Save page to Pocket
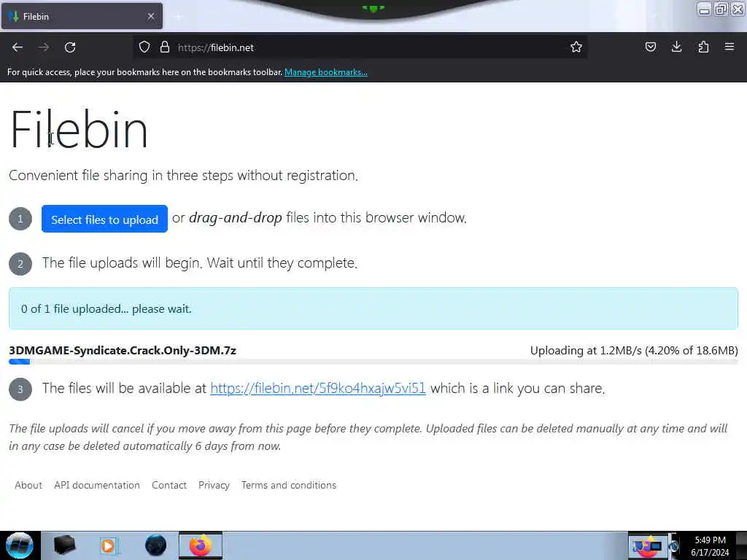Viewport: 747px width, 560px height. pos(650,47)
